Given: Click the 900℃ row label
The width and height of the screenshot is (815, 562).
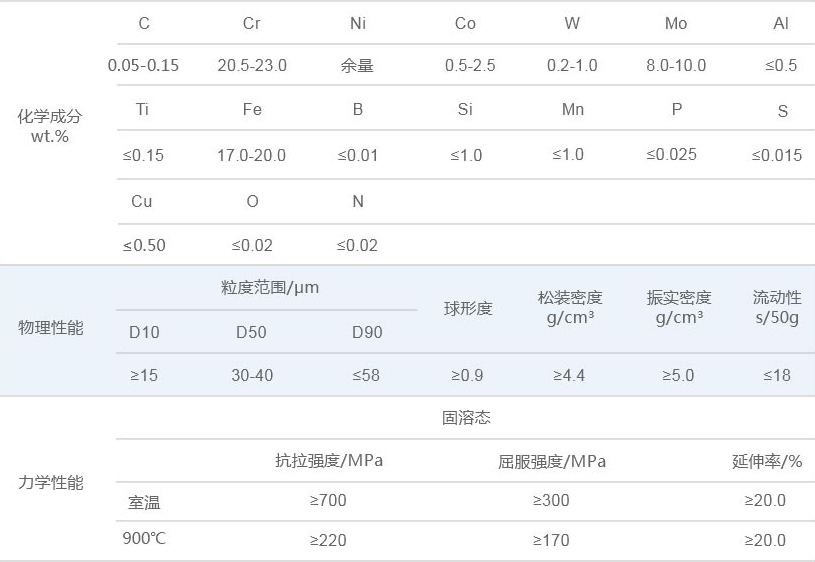Looking at the screenshot, I should click(145, 539).
